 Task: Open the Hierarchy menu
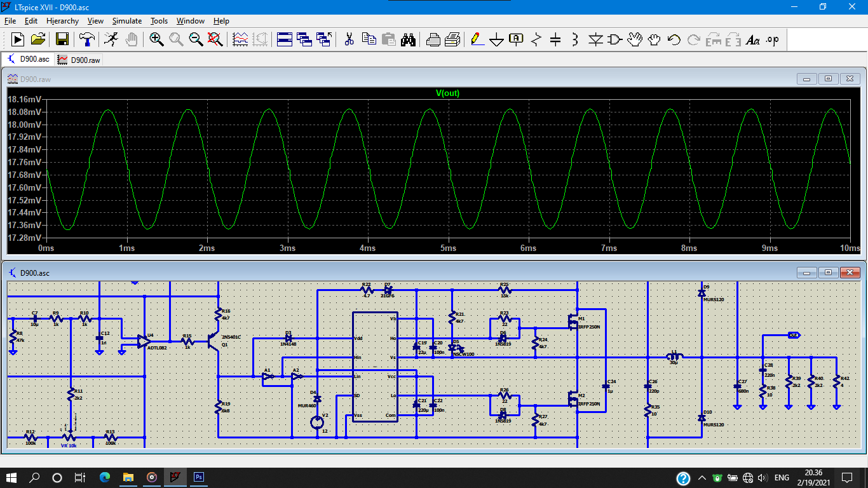point(62,21)
